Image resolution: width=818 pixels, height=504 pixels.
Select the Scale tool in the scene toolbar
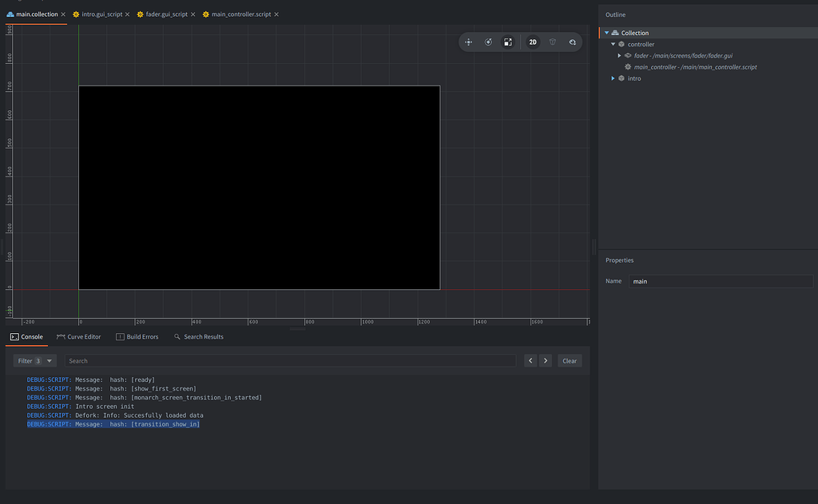[x=507, y=42]
